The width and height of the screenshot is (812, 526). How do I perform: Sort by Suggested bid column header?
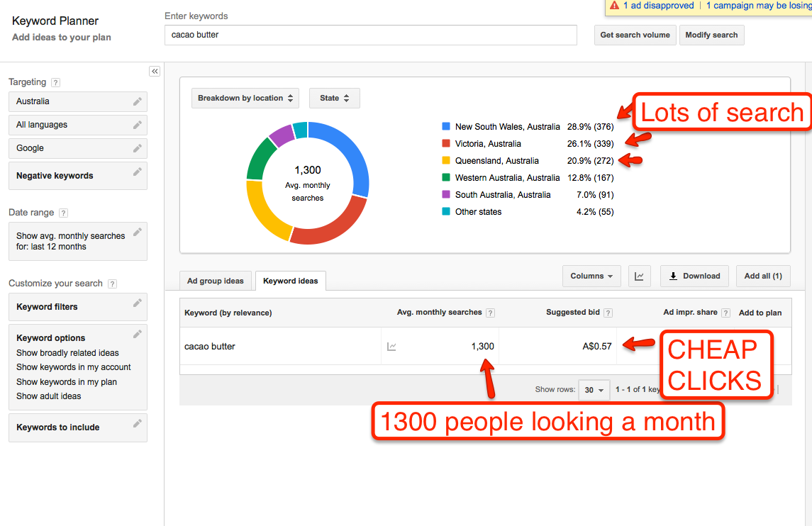pos(573,313)
